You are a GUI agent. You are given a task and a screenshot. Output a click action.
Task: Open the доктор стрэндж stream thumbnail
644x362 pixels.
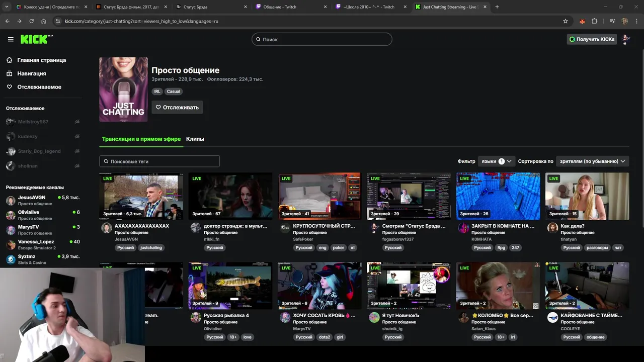coord(230,196)
